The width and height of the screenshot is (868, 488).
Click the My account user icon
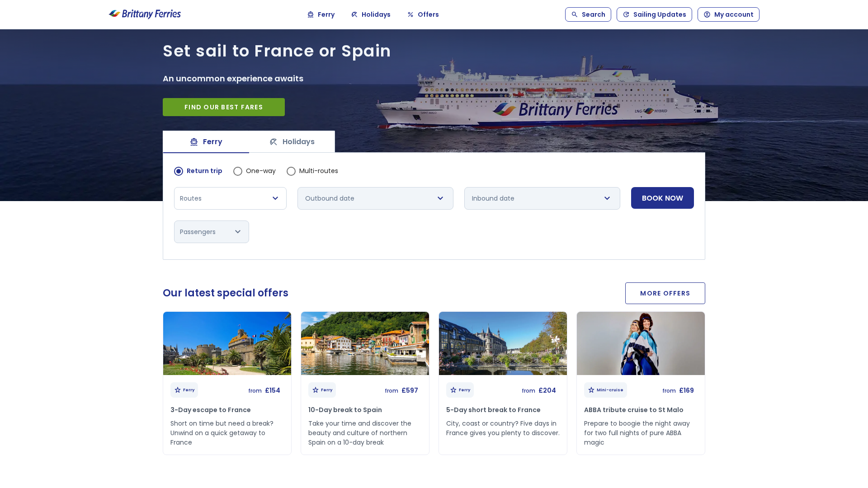[707, 14]
